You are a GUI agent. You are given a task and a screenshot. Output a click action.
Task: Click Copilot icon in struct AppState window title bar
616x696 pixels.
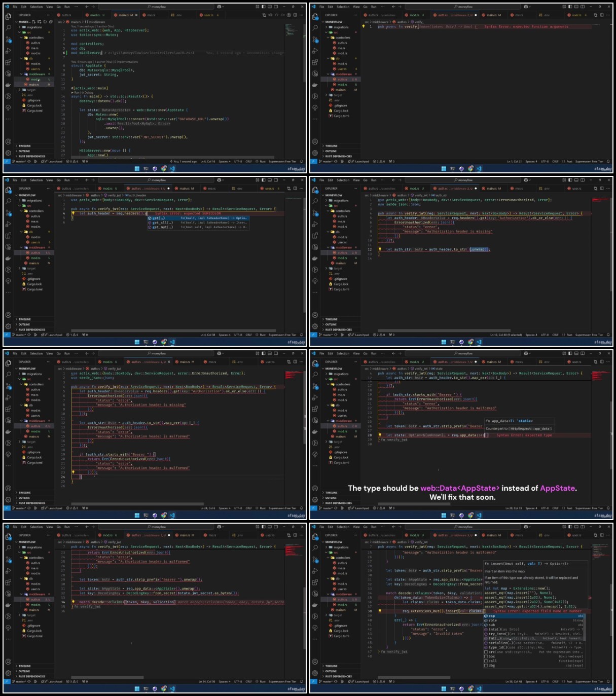(220, 7)
